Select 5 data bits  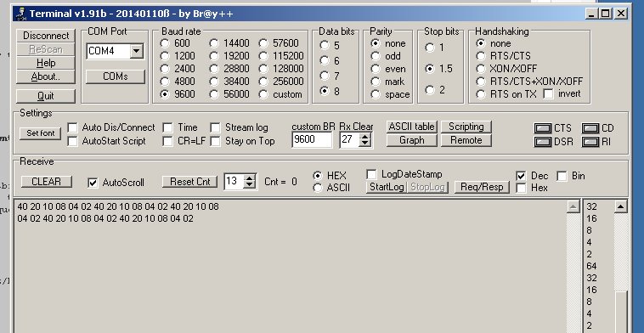325,45
